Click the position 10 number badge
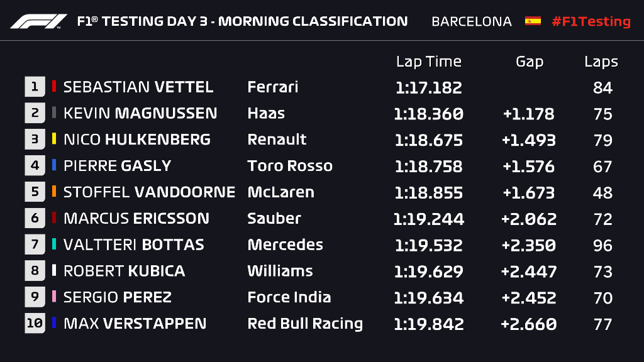 pos(35,324)
